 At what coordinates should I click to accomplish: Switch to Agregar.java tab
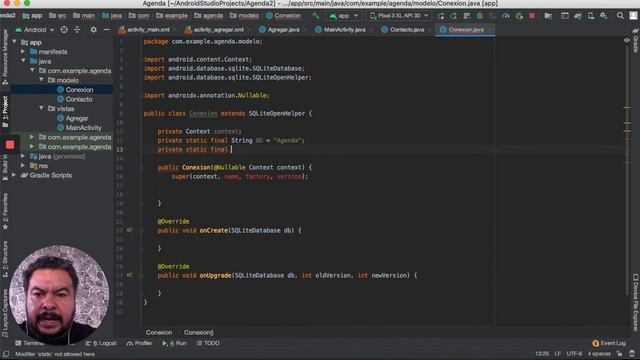click(283, 30)
